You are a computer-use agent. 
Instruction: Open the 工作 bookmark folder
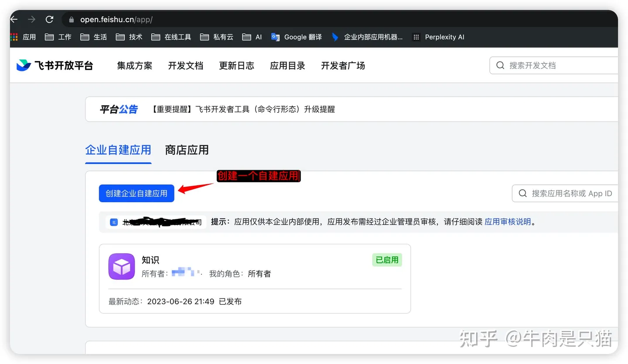pyautogui.click(x=58, y=37)
